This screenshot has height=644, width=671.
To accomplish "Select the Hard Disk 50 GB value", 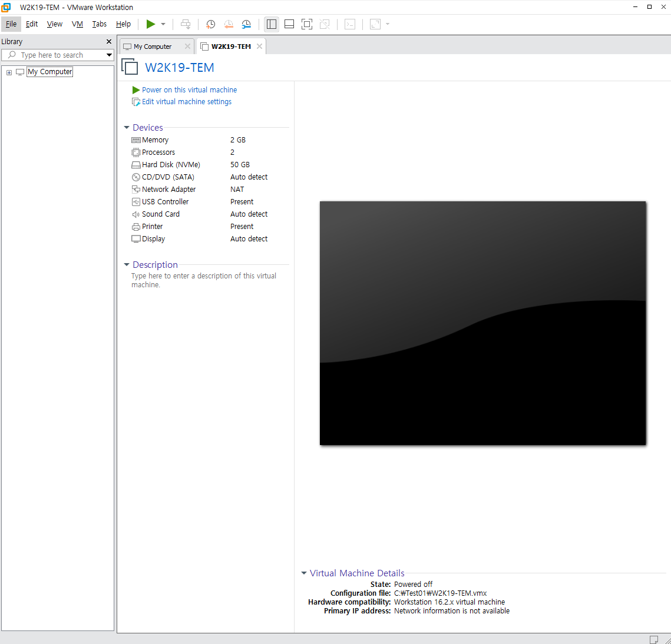I will (x=240, y=165).
